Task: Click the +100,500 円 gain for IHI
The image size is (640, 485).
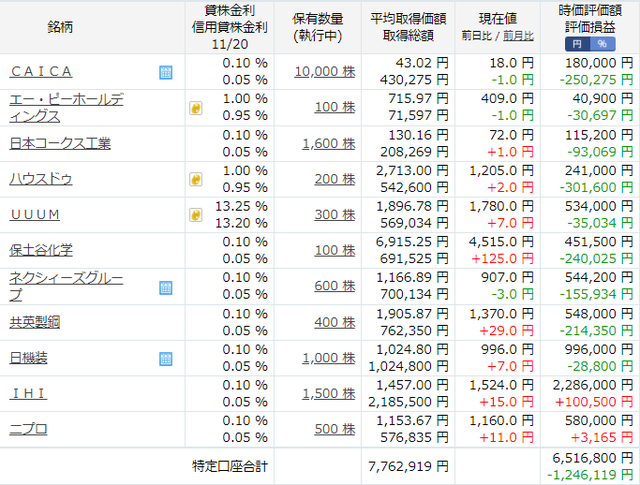Action: 594,402
